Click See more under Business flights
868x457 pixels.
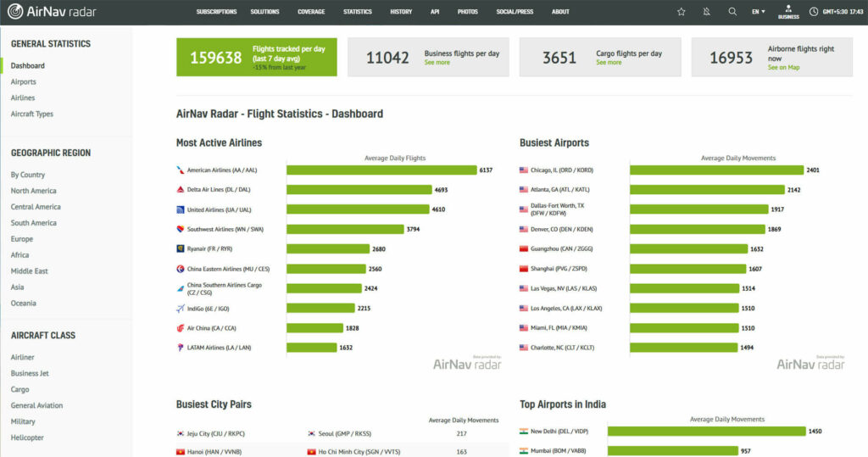tap(437, 63)
